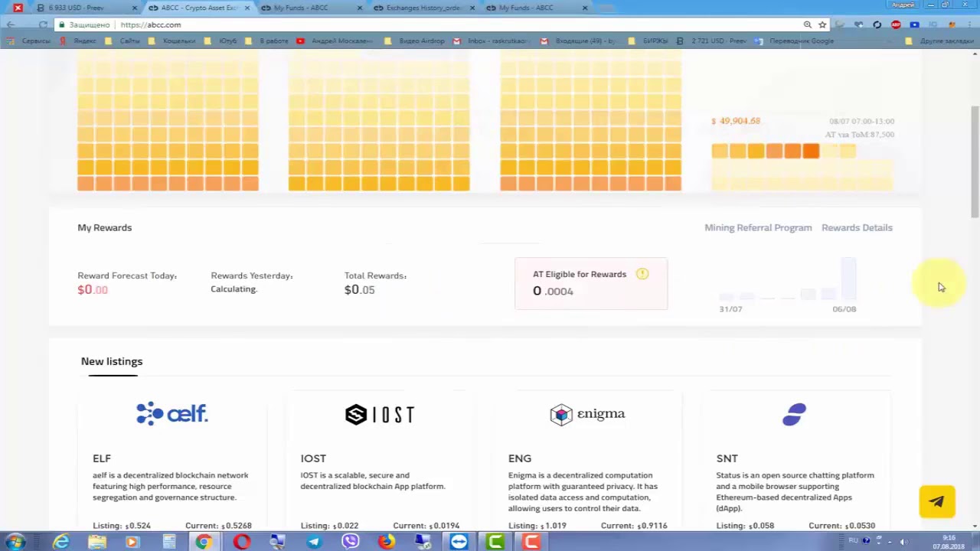Click the Reward Forecast Today $0.00 value
Image resolution: width=980 pixels, height=551 pixels.
pyautogui.click(x=93, y=289)
